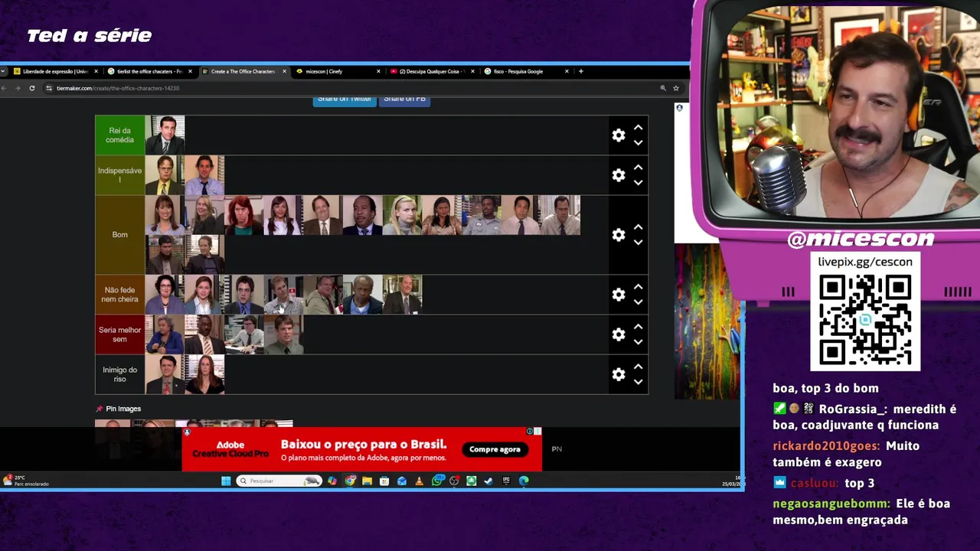980x551 pixels.
Task: Move Indispensável row up with arrow
Action: (x=638, y=168)
